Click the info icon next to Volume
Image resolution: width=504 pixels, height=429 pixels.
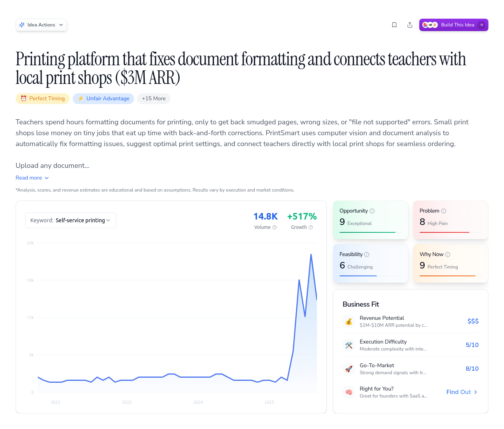click(x=275, y=227)
